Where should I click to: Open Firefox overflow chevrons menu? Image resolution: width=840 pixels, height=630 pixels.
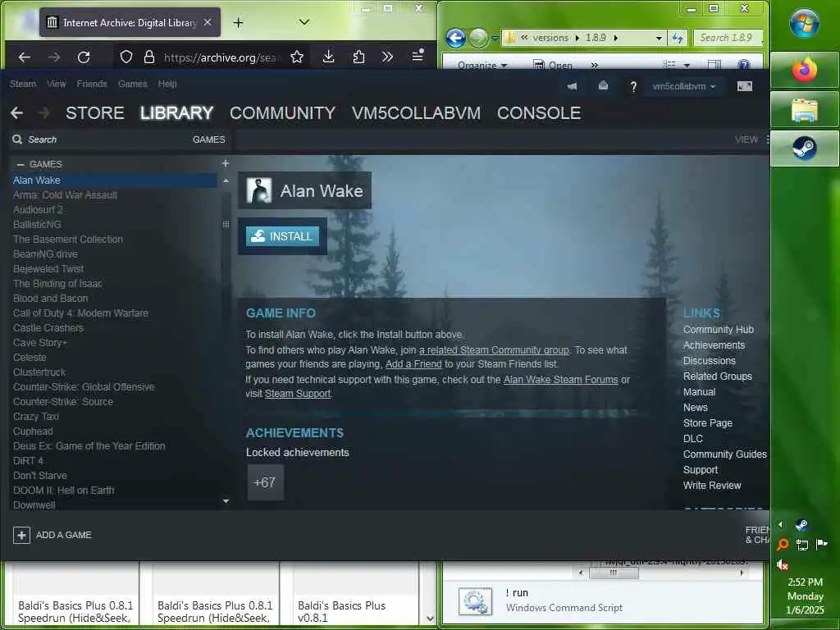[x=387, y=57]
